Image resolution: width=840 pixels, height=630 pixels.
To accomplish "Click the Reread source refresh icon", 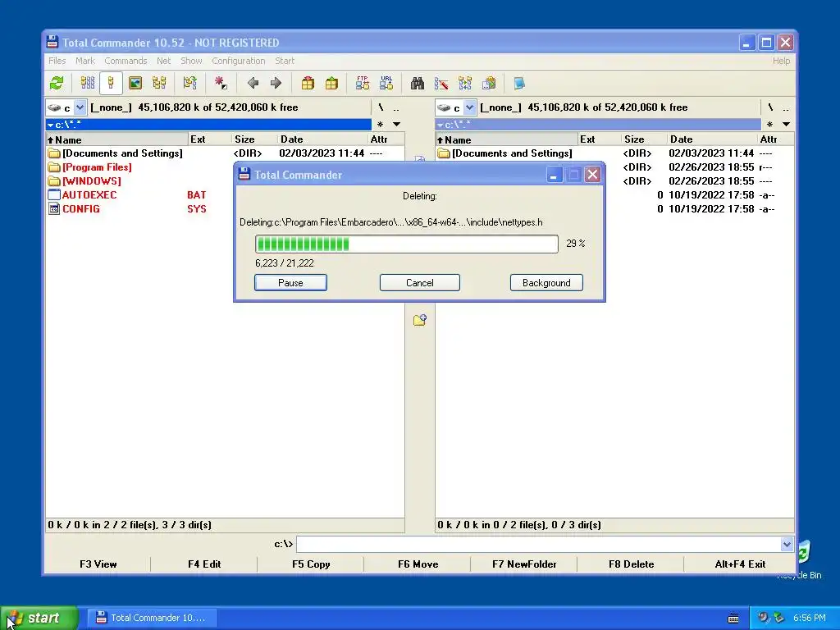I will coord(57,83).
